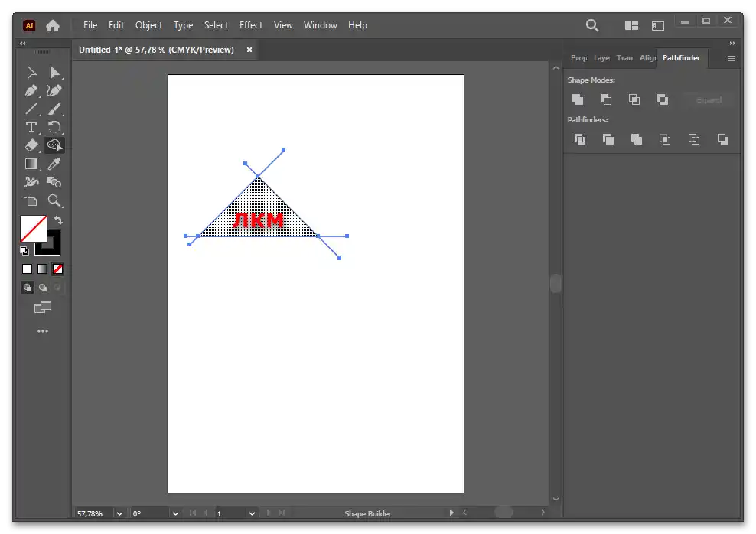The image size is (756, 534).
Task: Click the Fill color box
Action: click(33, 229)
